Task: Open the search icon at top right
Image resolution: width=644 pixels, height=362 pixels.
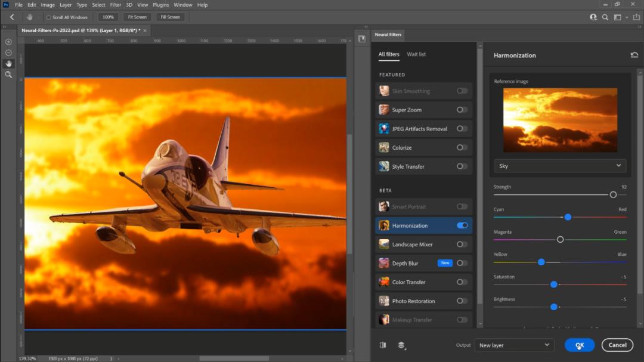Action: point(605,17)
